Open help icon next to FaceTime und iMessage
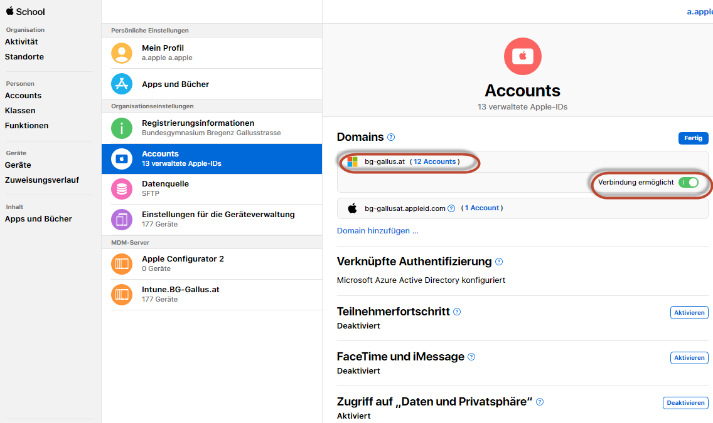The height and width of the screenshot is (423, 713). point(472,357)
